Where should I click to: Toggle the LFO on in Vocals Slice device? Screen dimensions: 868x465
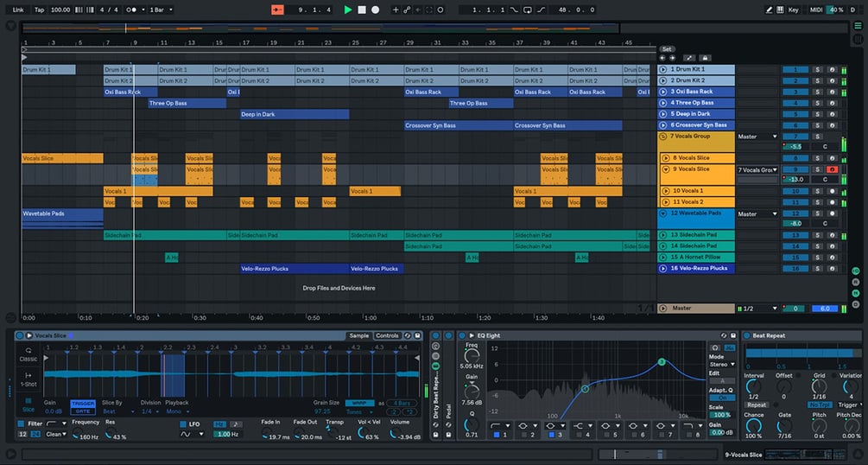[x=183, y=424]
